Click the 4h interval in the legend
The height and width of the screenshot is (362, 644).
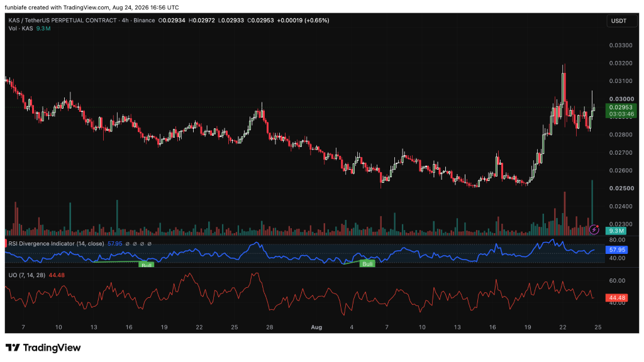(125, 20)
